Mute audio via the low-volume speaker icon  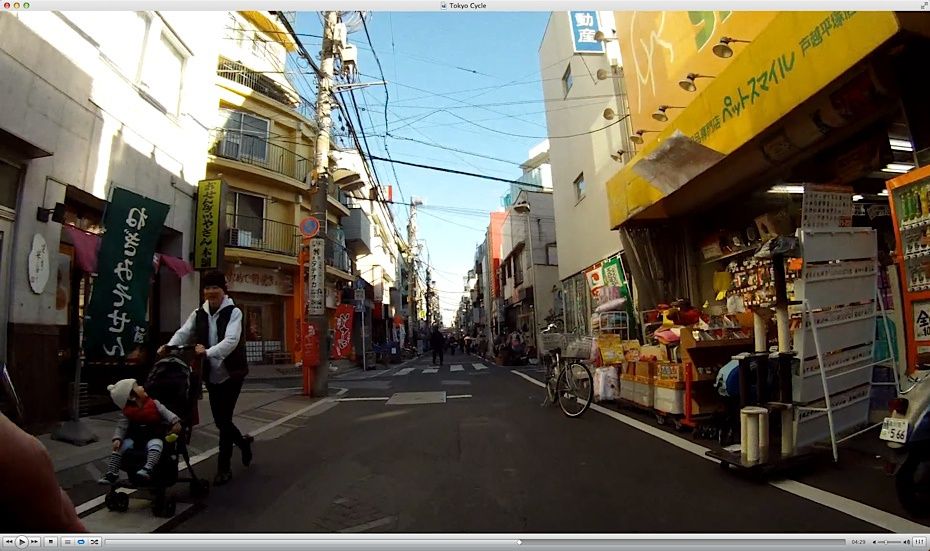(875, 541)
